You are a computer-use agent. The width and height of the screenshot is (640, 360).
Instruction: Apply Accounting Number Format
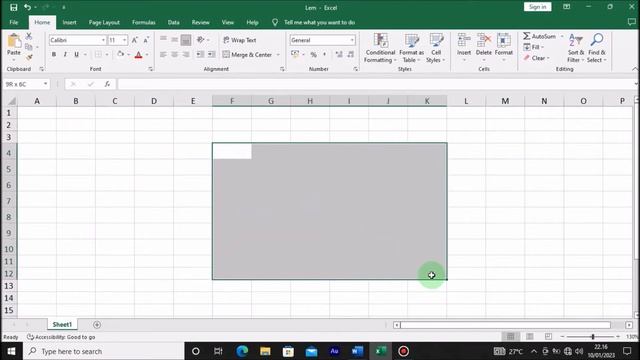pyautogui.click(x=295, y=54)
